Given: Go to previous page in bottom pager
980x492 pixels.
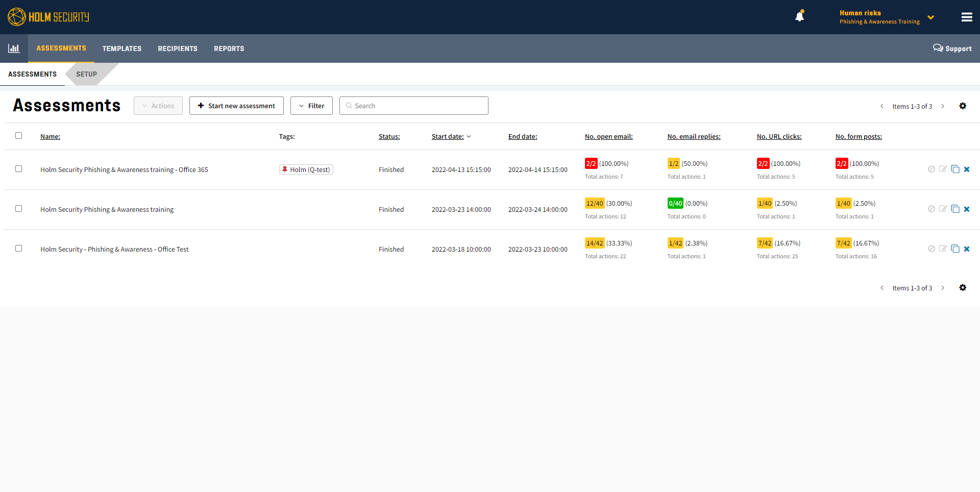Looking at the screenshot, I should pyautogui.click(x=882, y=288).
